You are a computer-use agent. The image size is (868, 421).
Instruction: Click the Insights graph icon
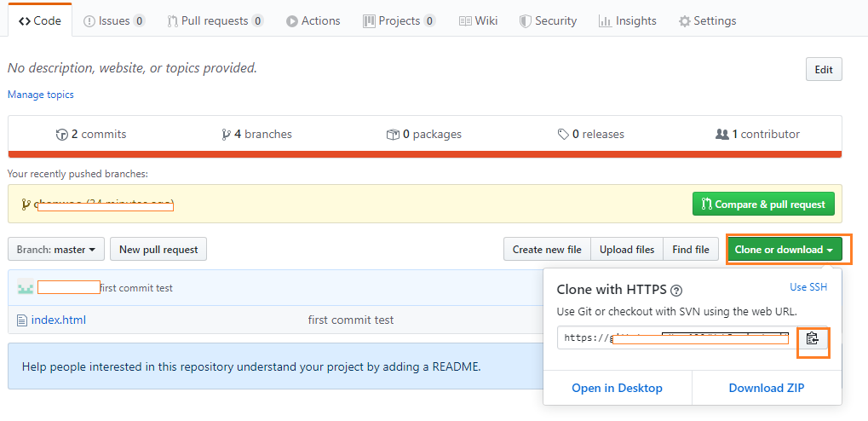pos(605,21)
